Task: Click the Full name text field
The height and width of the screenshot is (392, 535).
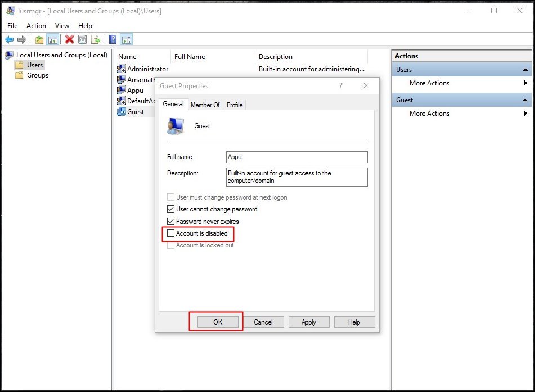Action: 297,157
